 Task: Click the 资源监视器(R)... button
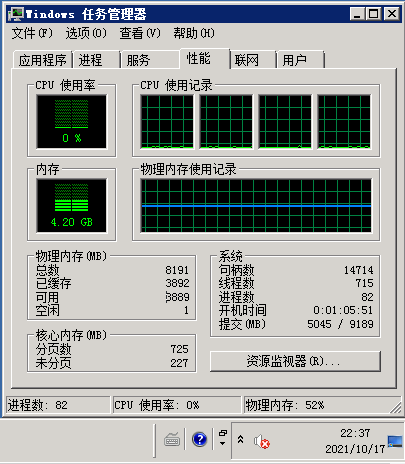click(x=295, y=361)
